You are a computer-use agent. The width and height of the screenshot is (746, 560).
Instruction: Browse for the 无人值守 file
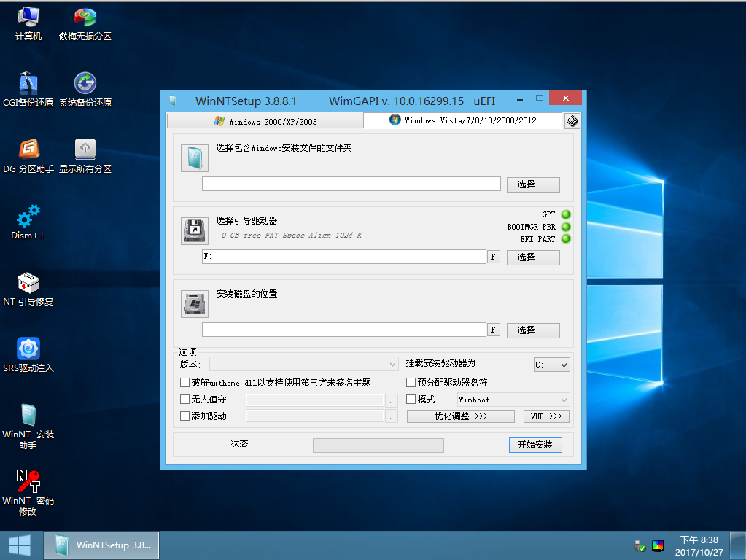tap(392, 400)
